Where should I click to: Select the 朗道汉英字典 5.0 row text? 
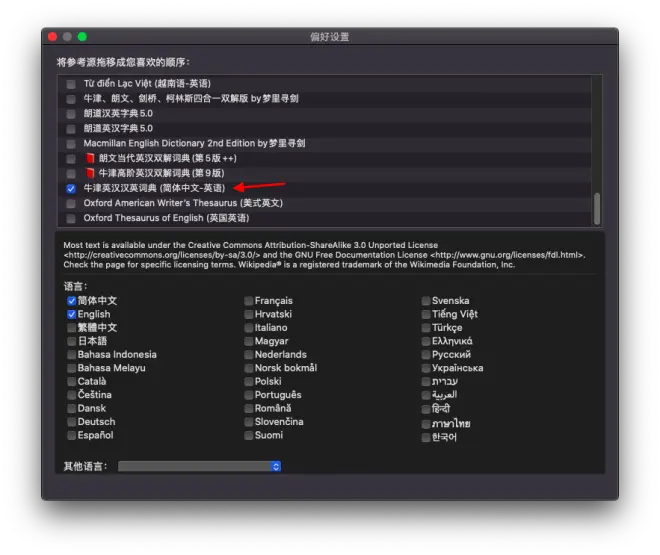coord(118,114)
